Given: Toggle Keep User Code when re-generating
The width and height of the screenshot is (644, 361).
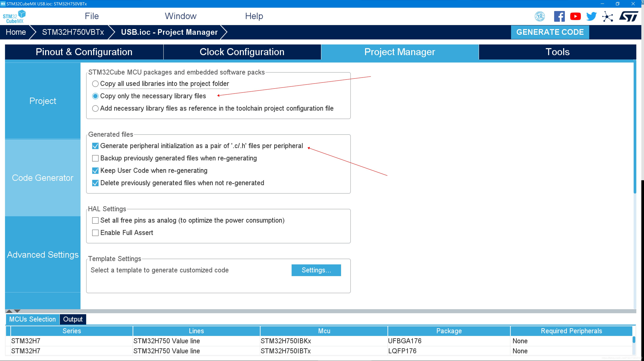Looking at the screenshot, I should tap(95, 171).
